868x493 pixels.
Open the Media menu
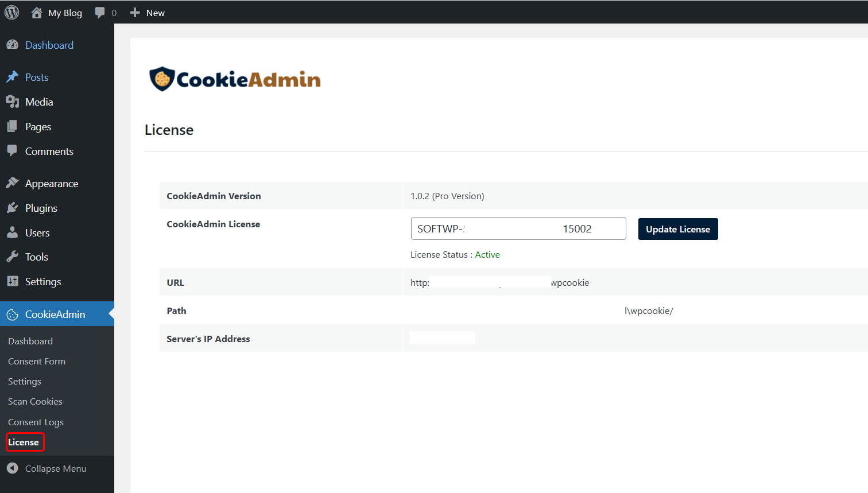(x=39, y=102)
